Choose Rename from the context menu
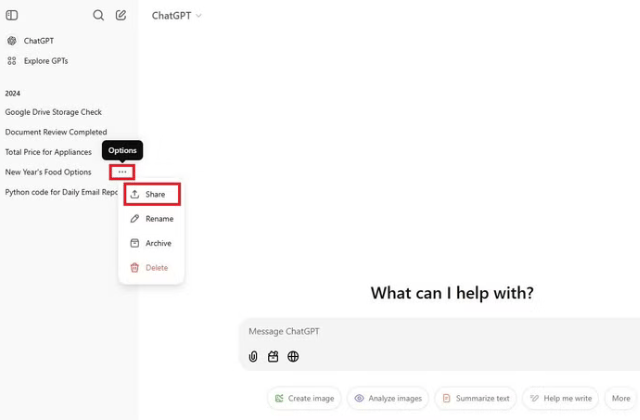This screenshot has height=420, width=640. 152,219
